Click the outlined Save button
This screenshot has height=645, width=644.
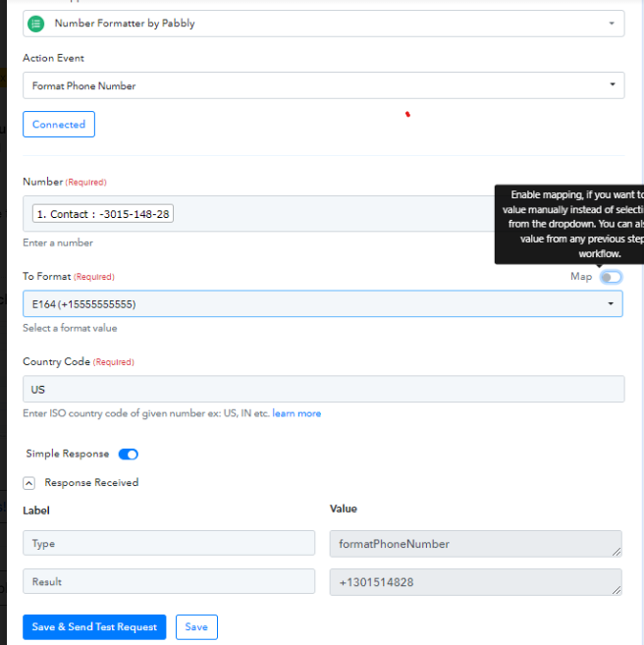tap(196, 627)
